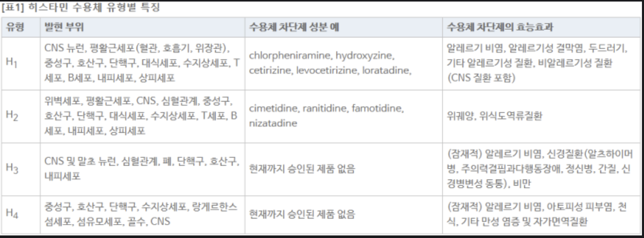The image size is (644, 238).
Task: Click the H1 efficacy cell mentioning '알레르기성 결막염'
Action: click(537, 63)
